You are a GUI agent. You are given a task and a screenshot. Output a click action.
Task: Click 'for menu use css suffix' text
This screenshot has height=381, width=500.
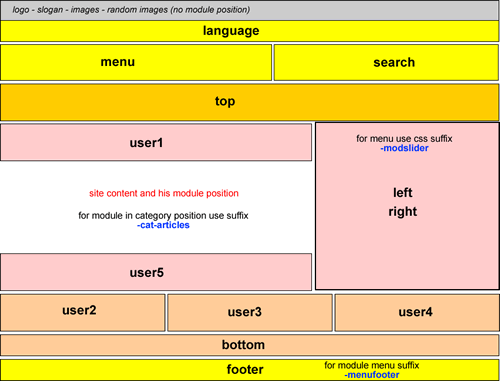(x=404, y=139)
